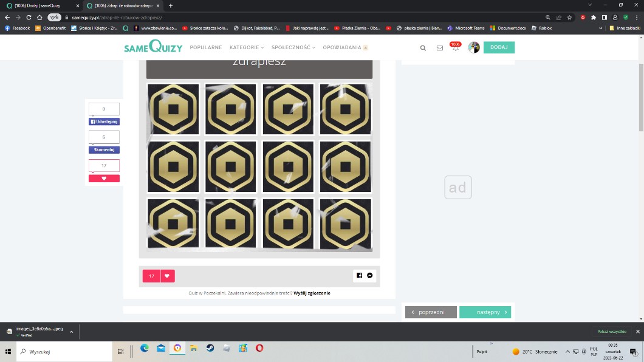Share quiz via Facebook icon below the grid

[359, 276]
